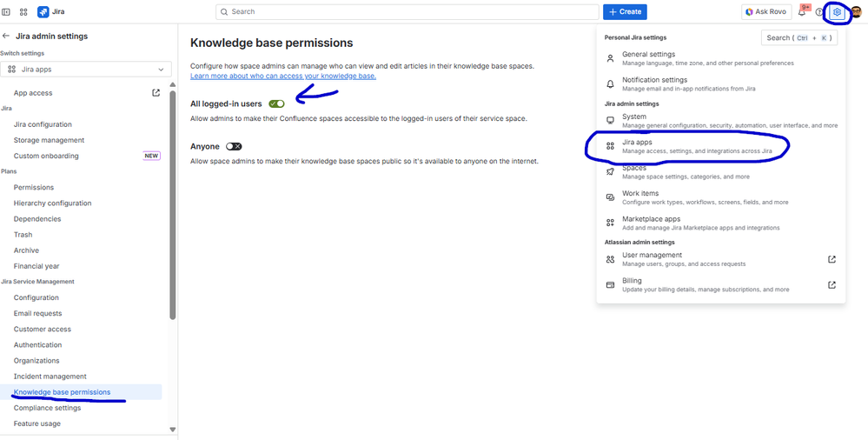
Task: Click the Jira logo icon
Action: [43, 11]
